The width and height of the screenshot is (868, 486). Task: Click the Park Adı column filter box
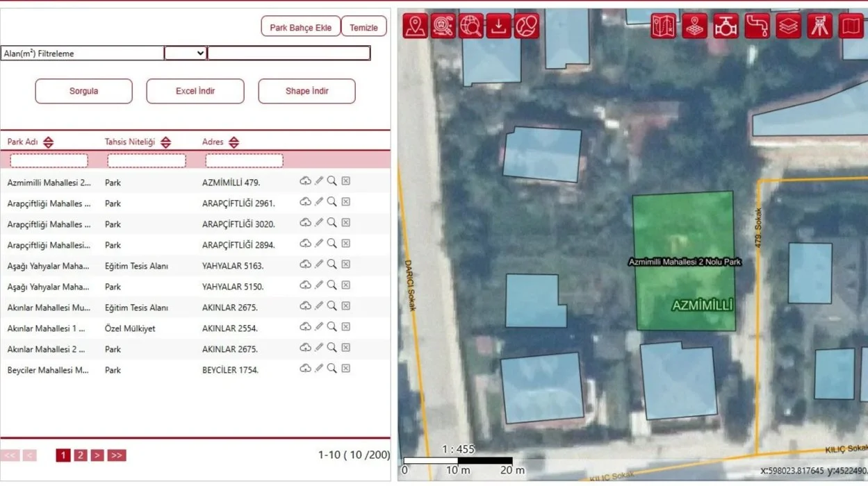pos(49,161)
